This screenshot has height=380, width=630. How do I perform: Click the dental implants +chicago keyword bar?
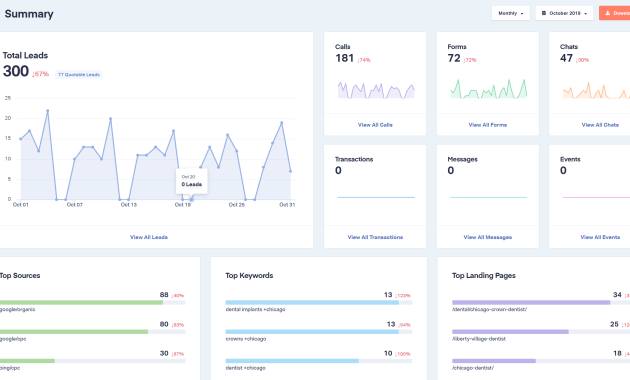click(x=319, y=302)
